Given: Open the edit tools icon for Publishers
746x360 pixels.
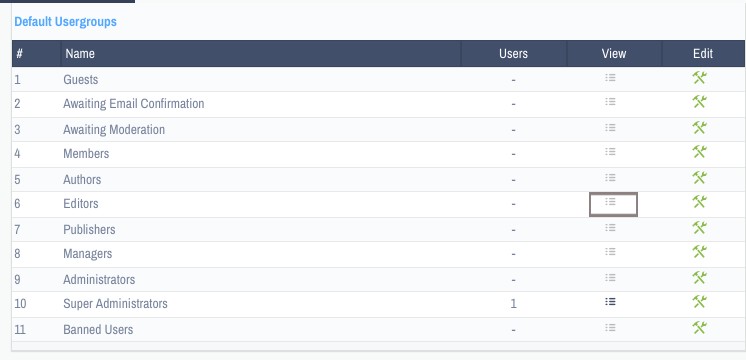Looking at the screenshot, I should (699, 228).
